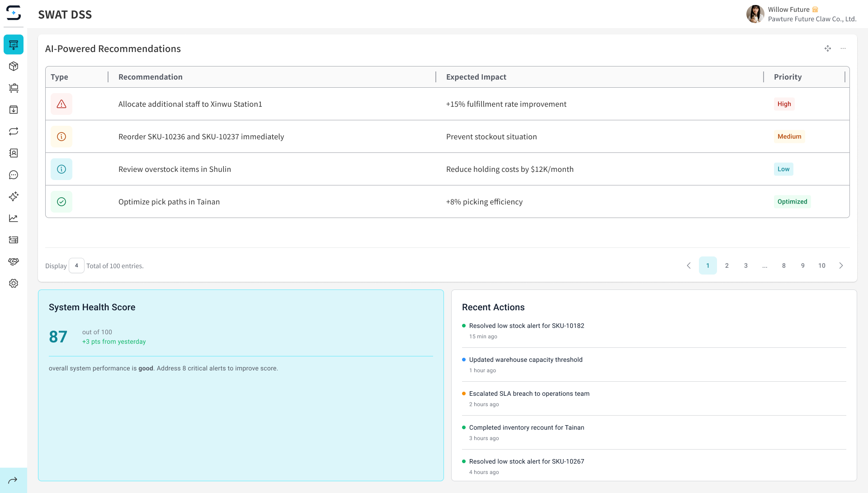Go to previous page with left chevron

689,265
